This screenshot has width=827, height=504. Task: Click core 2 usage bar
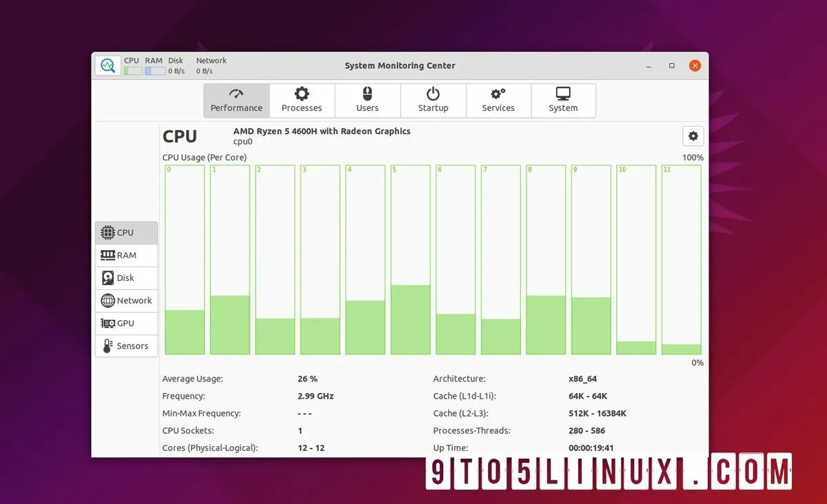[275, 260]
